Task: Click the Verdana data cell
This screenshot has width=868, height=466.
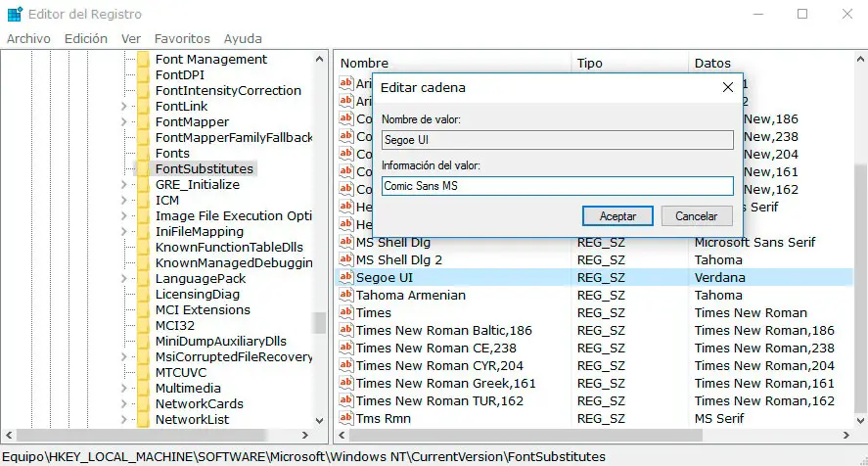Action: [x=719, y=278]
